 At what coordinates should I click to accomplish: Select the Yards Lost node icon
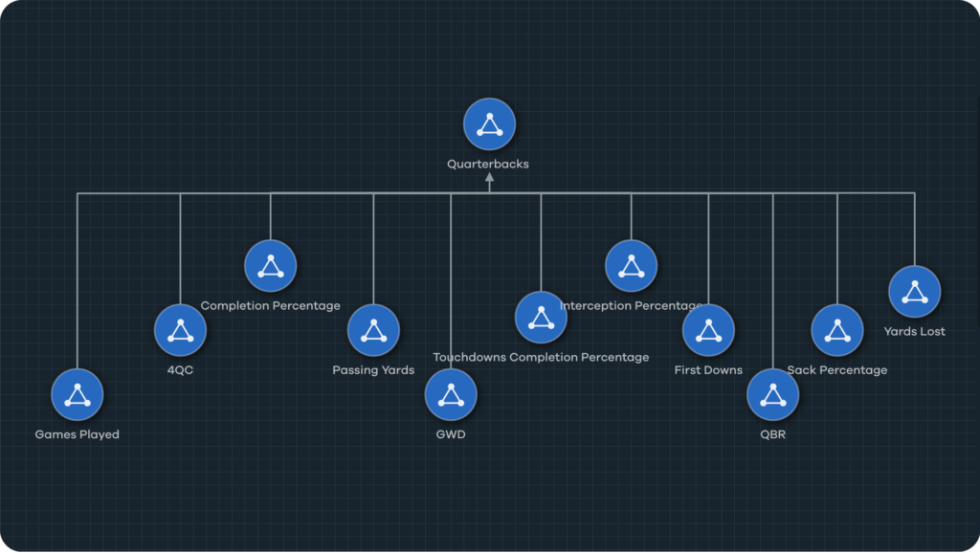click(914, 292)
